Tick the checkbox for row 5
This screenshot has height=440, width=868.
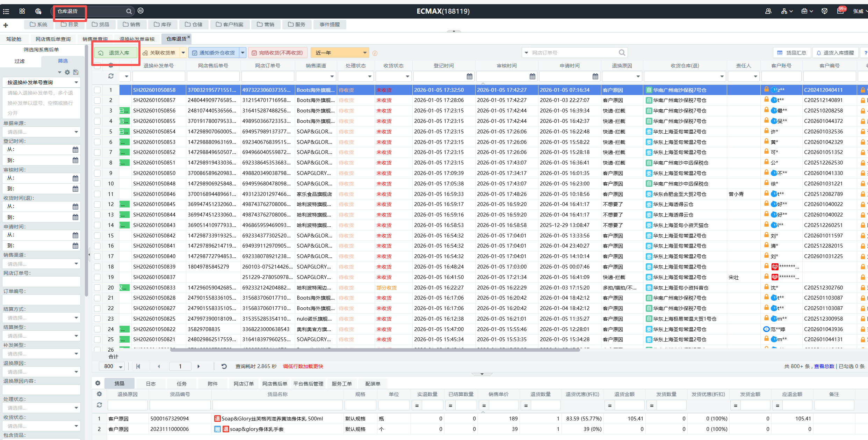pyautogui.click(x=97, y=132)
